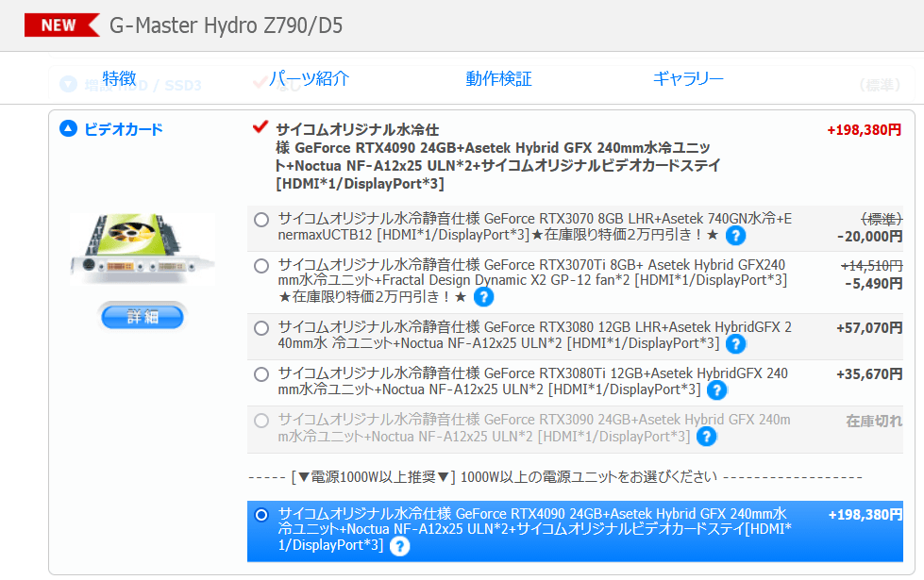Click the G-Master Hydro Z790/D5 title
The image size is (924, 580).
pos(226,25)
